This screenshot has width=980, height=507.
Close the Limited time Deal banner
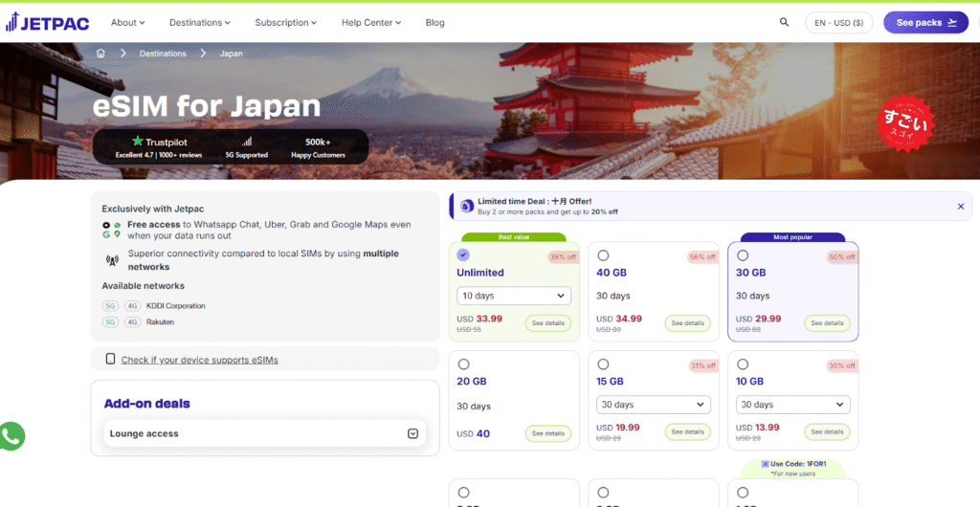[x=961, y=206]
